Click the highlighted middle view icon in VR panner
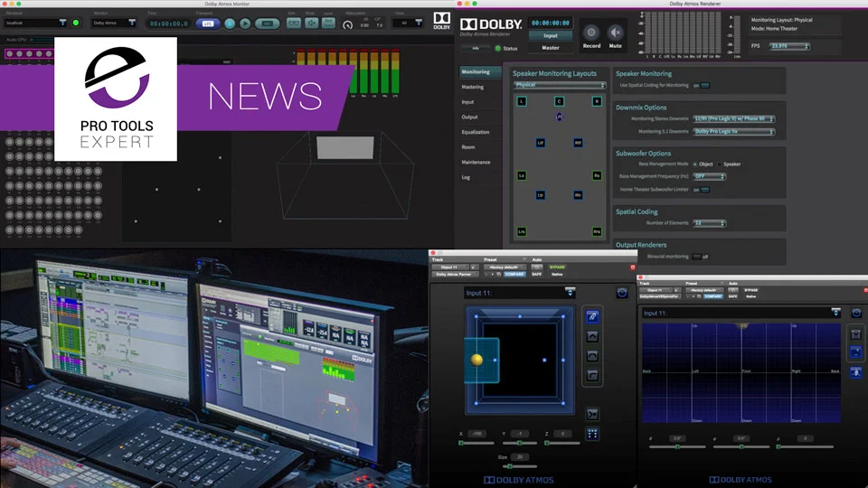 856,352
